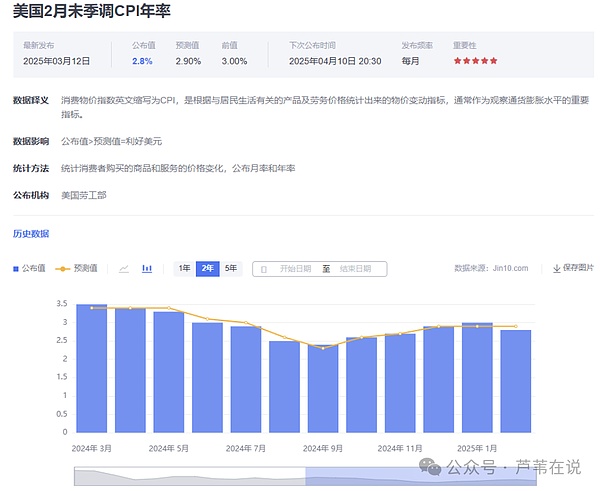Click the 公布值 2.8% value

click(142, 61)
